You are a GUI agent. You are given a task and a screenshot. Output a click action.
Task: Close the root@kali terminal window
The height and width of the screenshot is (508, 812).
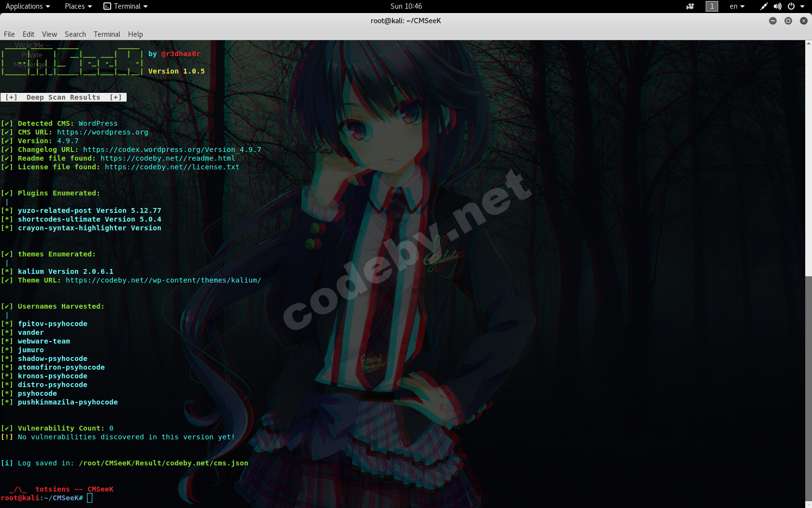click(x=804, y=21)
